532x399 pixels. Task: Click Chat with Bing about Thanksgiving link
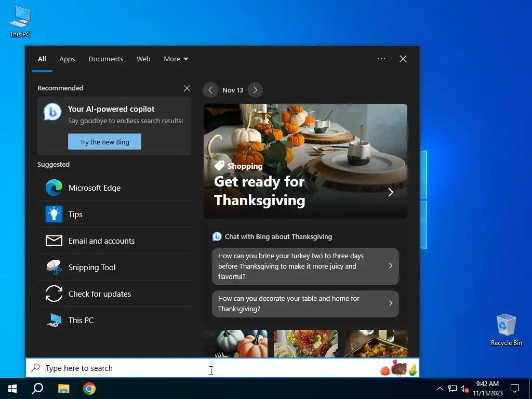[278, 236]
